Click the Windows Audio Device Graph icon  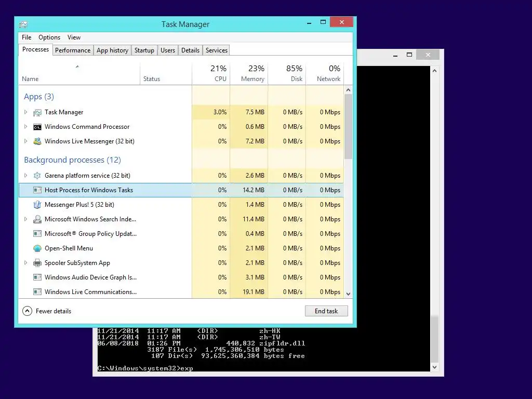37,277
